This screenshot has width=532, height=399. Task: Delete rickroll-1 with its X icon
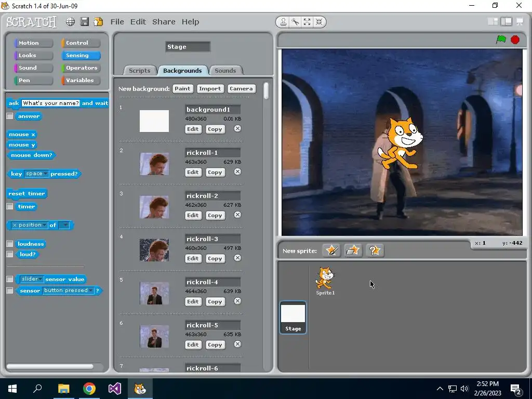(x=237, y=171)
